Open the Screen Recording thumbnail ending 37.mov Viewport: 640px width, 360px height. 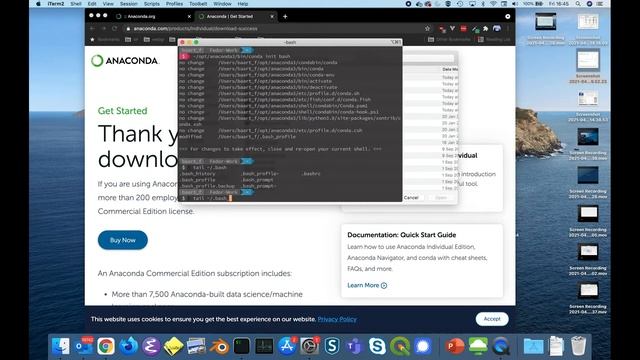point(588,291)
